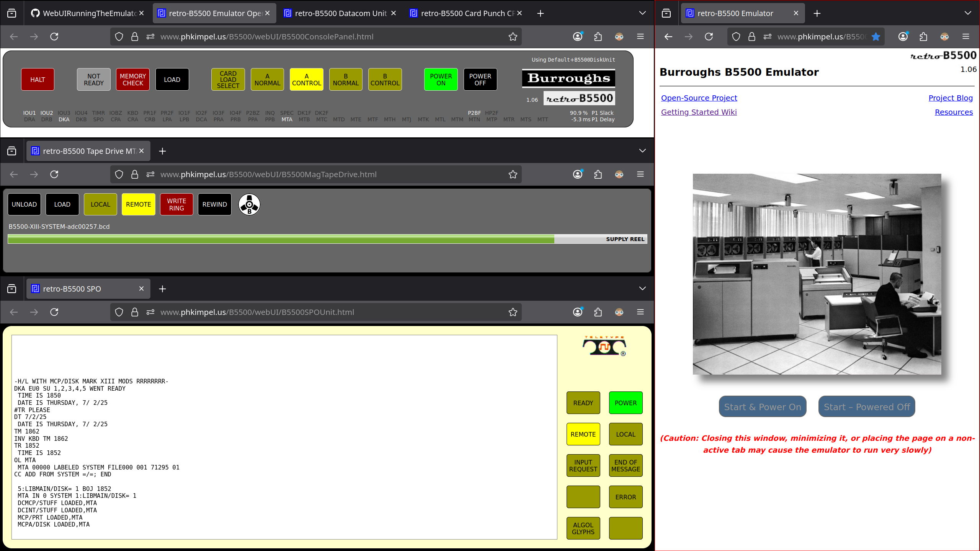980x551 pixels.
Task: Click REWIND on tape drive
Action: tap(215, 204)
